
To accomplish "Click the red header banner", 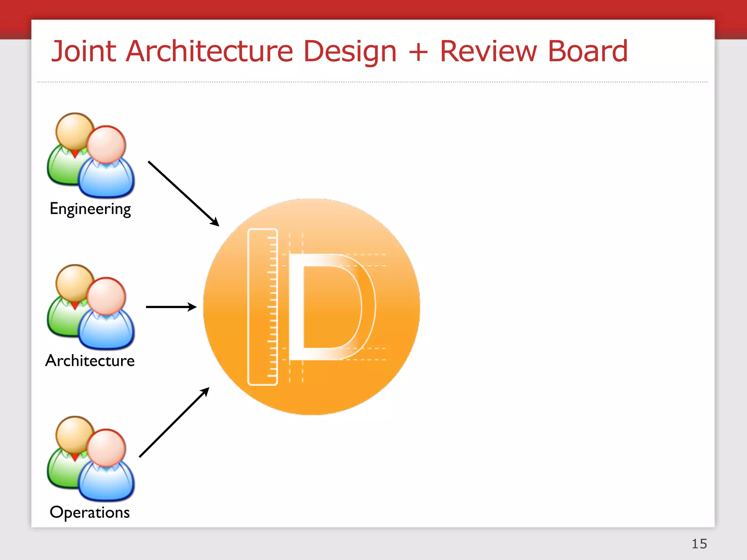I will coord(373,9).
